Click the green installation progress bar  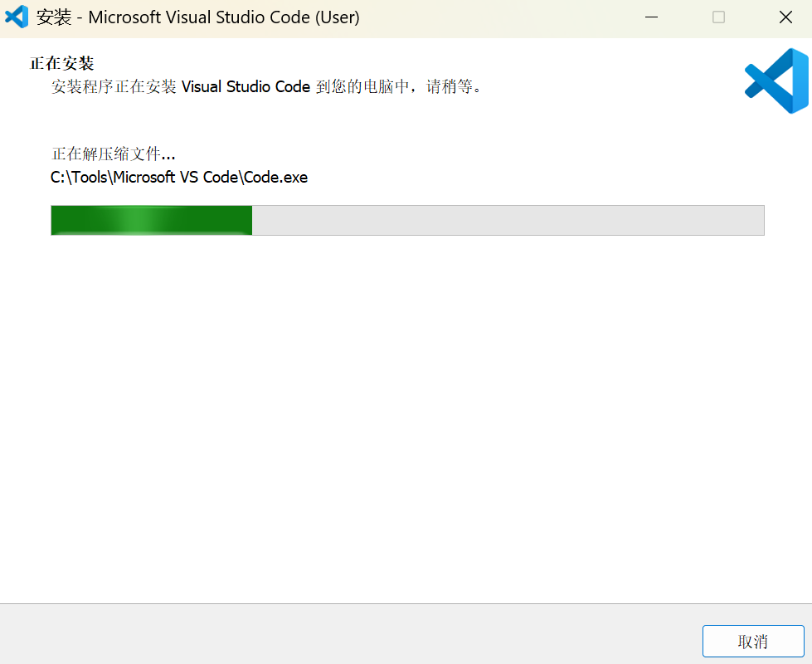407,220
